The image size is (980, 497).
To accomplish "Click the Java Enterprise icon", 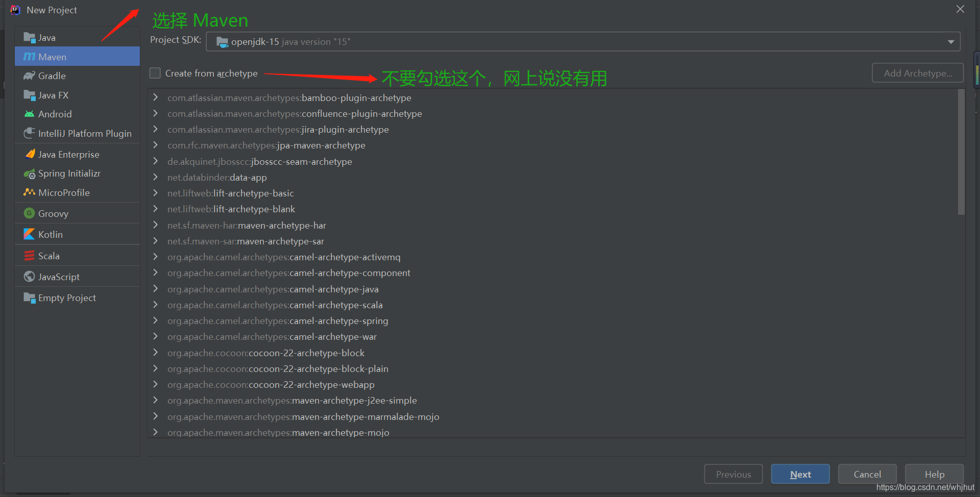I will pyautogui.click(x=30, y=154).
